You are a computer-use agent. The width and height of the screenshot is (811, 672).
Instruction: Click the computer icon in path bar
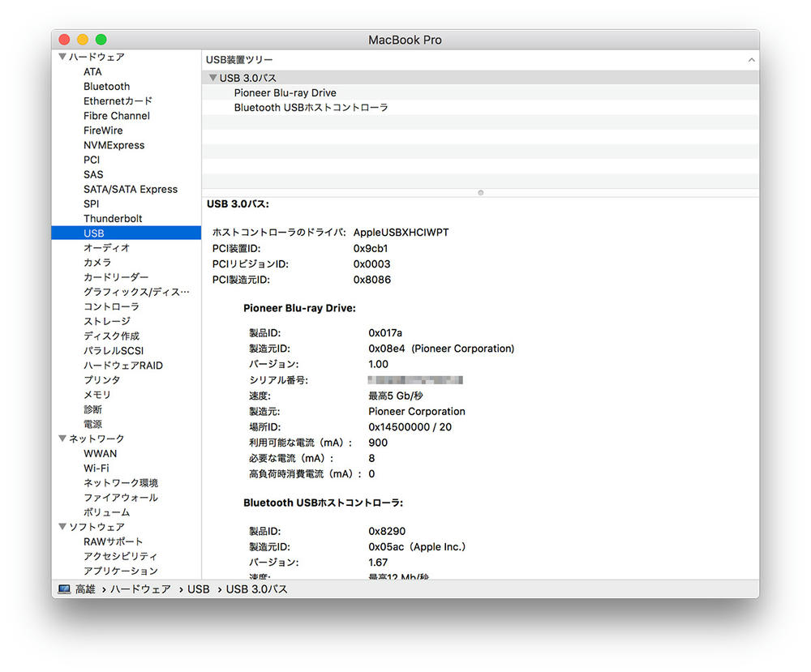[64, 589]
